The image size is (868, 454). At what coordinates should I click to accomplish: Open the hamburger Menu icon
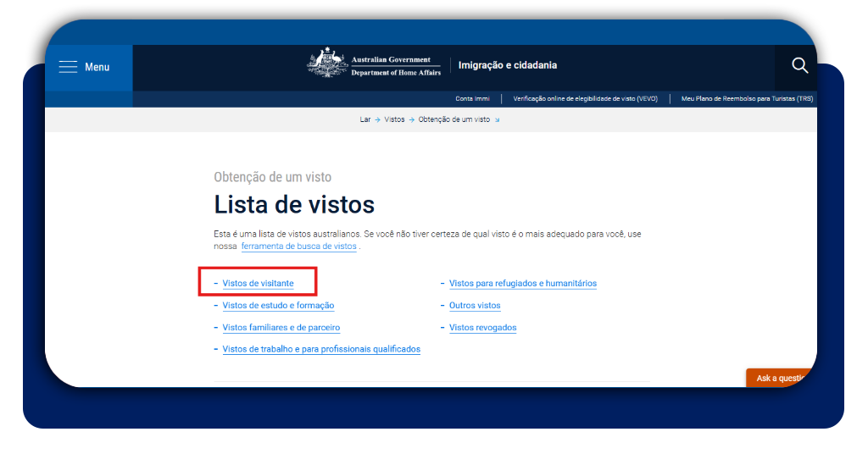(x=68, y=67)
